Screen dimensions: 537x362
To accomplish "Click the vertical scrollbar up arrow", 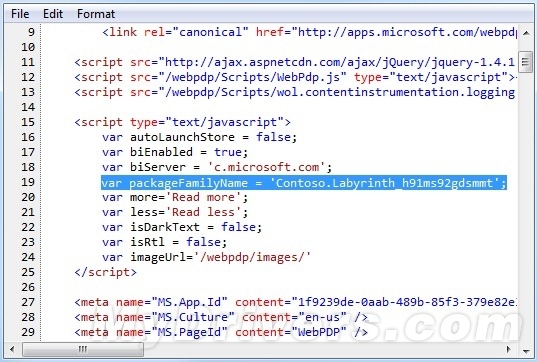I will (x=526, y=33).
